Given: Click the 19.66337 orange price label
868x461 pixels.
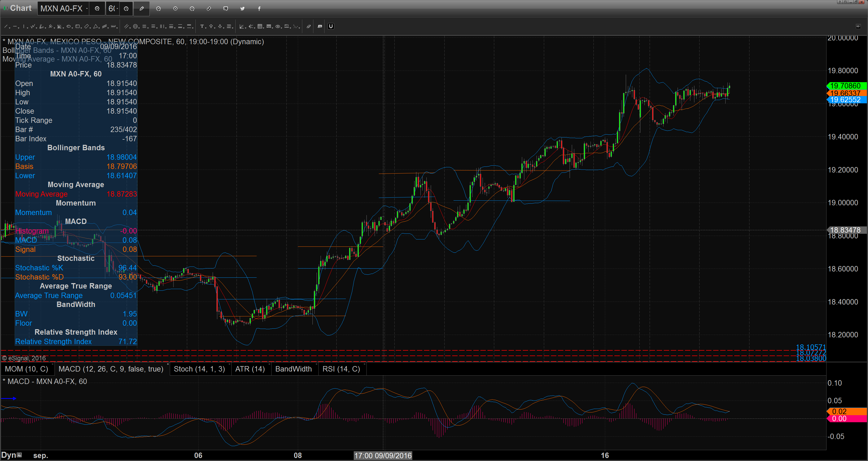Looking at the screenshot, I should coord(846,93).
